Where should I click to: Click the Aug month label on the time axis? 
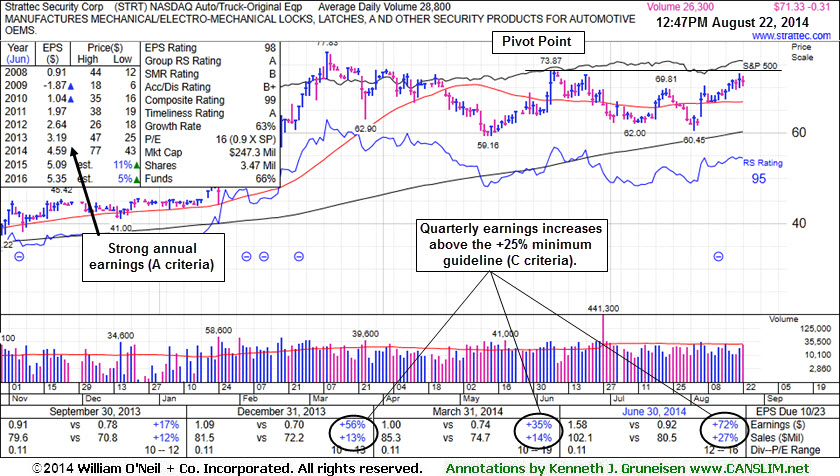pos(701,398)
